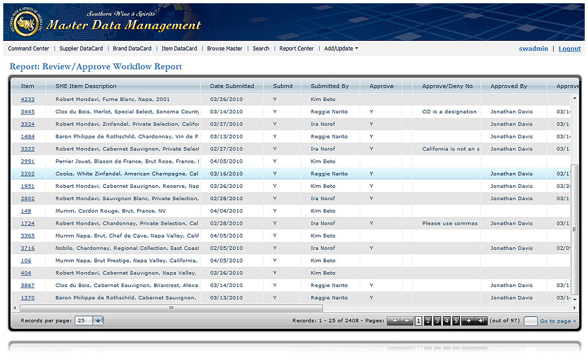Open Browse Master menu item
Viewport: 588px width, 364px height.
pyautogui.click(x=225, y=49)
